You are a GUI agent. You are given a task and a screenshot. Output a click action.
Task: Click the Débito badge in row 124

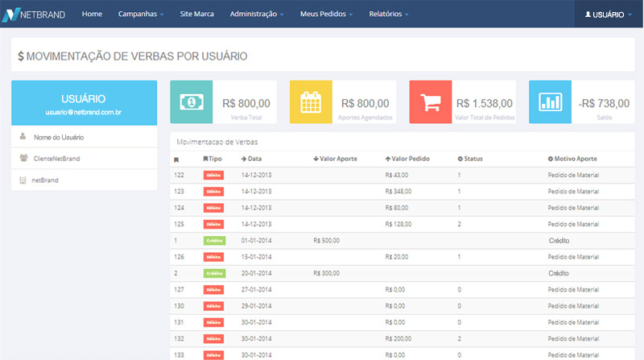[213, 208]
